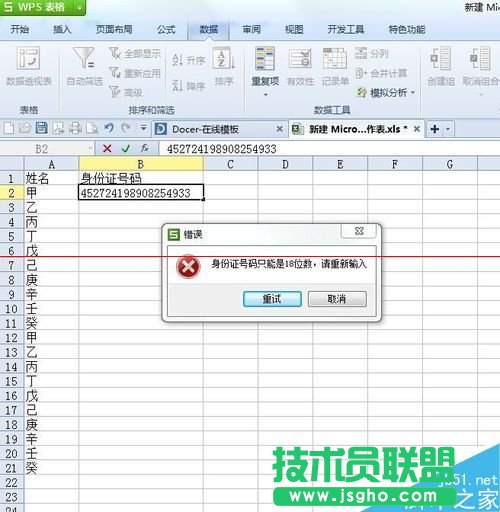Expand the new tab dropdown arrow

point(448,129)
